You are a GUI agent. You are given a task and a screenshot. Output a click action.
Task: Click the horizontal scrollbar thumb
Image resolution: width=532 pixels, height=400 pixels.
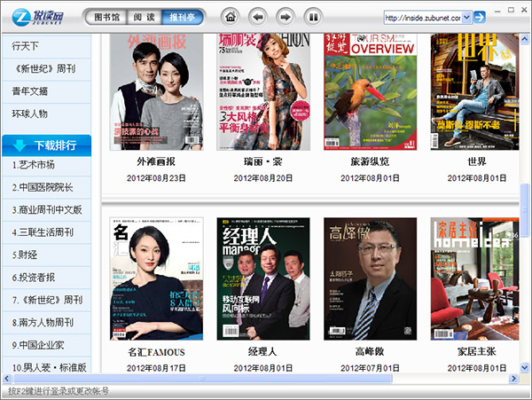point(202,379)
